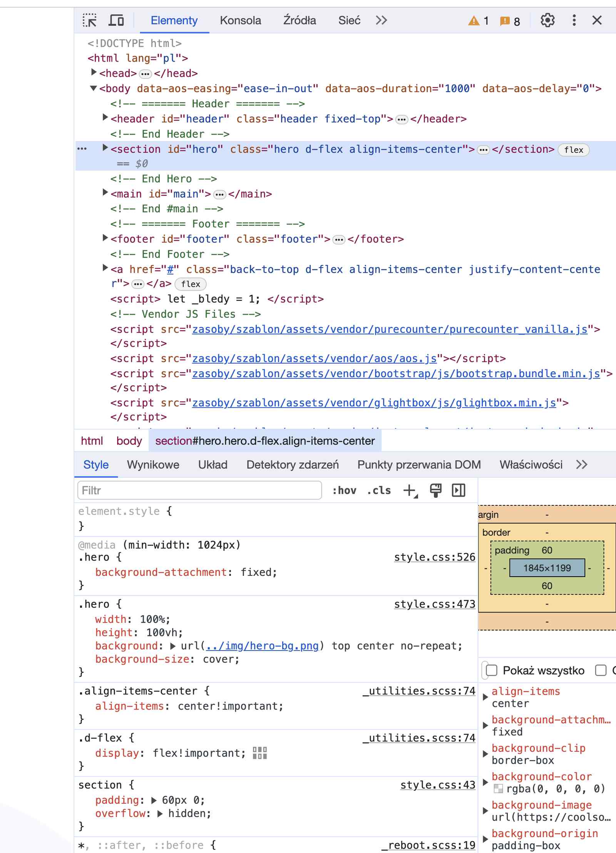Screen dimensions: 616x853
Task: Open style.css:526 source link
Action: point(435,557)
